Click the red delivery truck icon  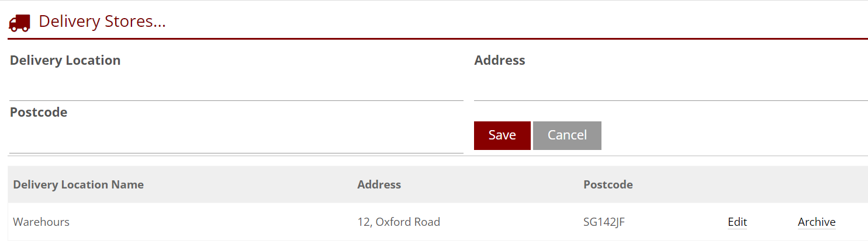(20, 22)
